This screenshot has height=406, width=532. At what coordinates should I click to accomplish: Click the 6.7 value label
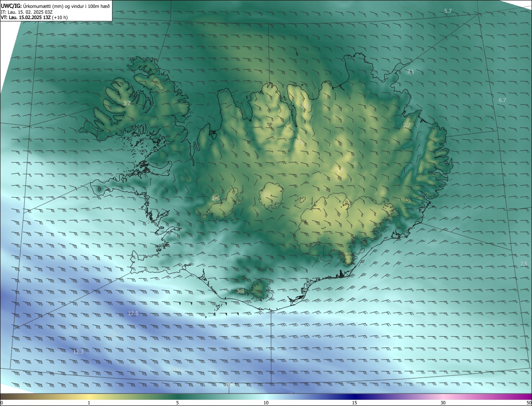tap(502, 100)
